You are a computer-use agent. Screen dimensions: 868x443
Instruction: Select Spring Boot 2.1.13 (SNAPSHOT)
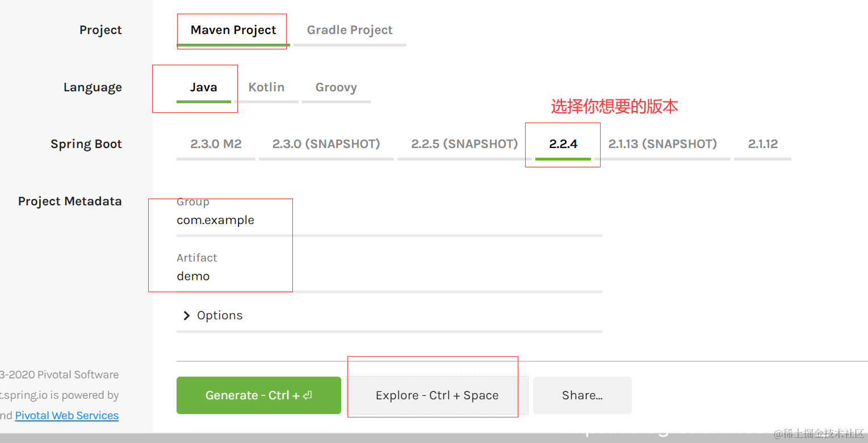click(662, 144)
